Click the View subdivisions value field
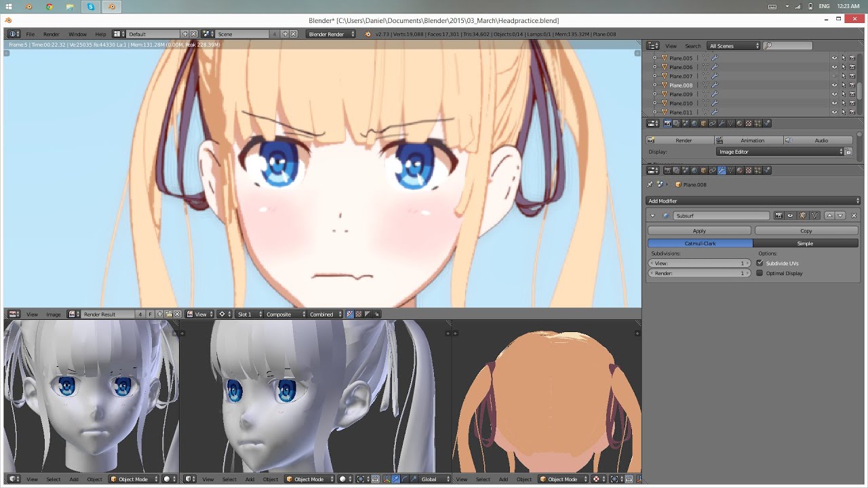 click(699, 263)
